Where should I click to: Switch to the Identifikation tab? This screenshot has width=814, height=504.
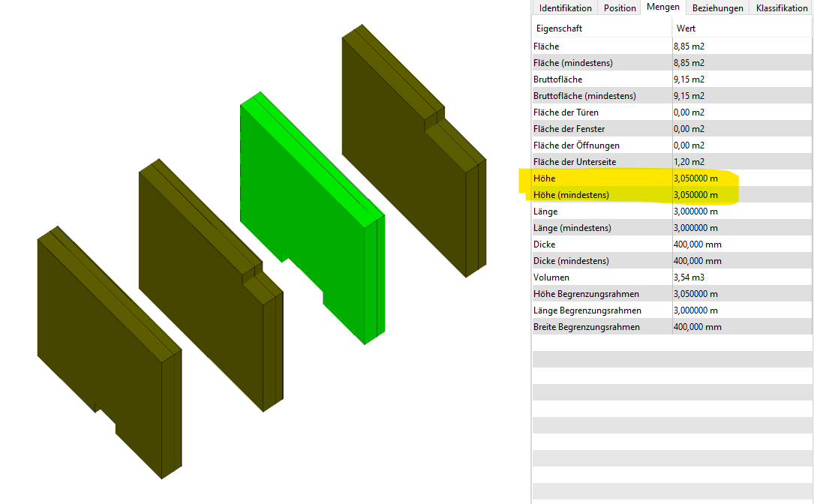click(x=565, y=7)
